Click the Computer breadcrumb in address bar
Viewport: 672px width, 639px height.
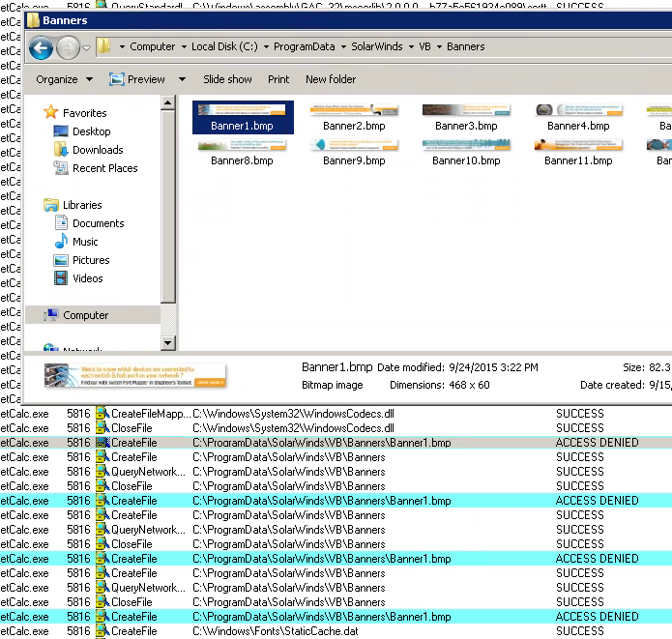pos(152,46)
